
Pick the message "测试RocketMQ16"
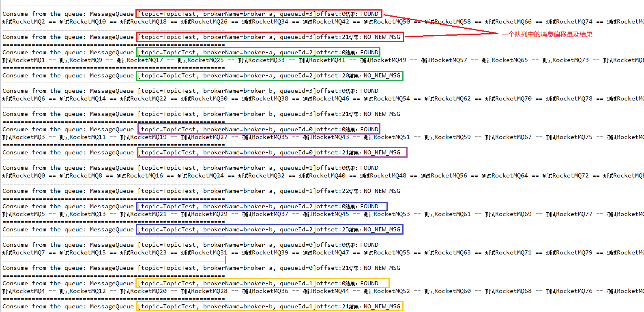pos(140,175)
